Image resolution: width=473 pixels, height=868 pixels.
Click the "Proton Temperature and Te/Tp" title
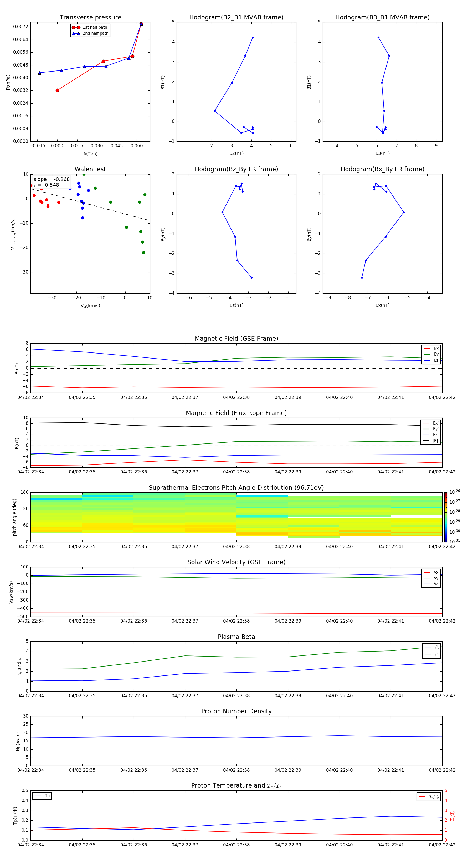[x=236, y=785]
